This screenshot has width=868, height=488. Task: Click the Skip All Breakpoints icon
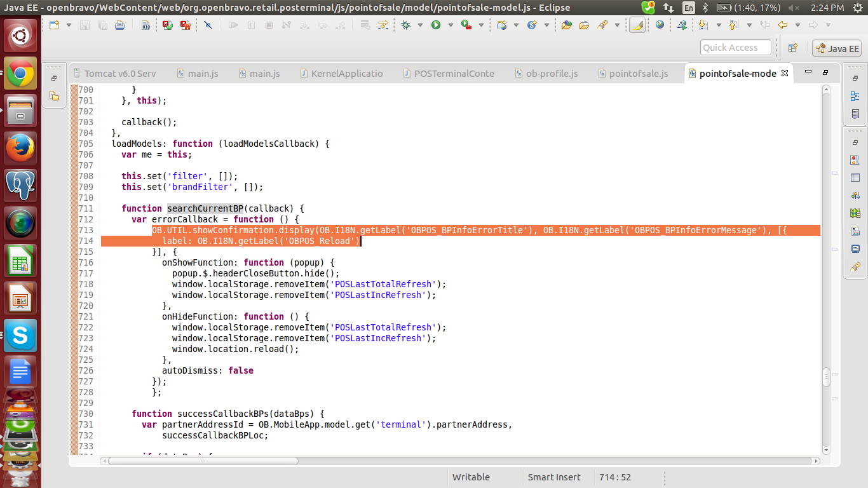click(x=208, y=25)
